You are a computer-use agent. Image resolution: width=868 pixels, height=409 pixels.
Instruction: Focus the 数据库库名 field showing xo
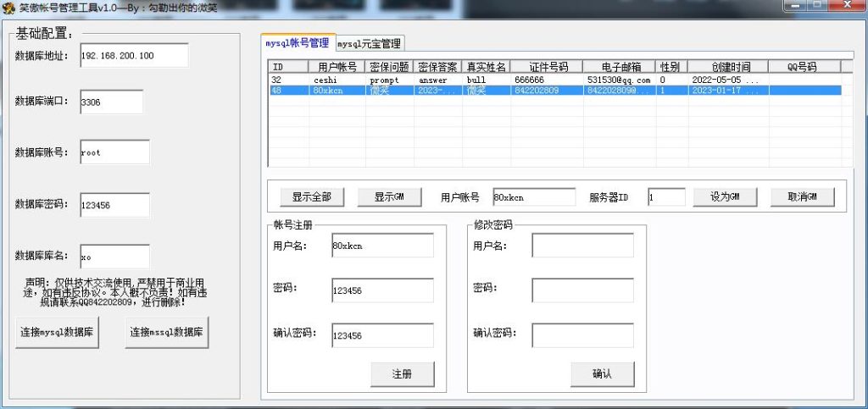click(x=114, y=257)
